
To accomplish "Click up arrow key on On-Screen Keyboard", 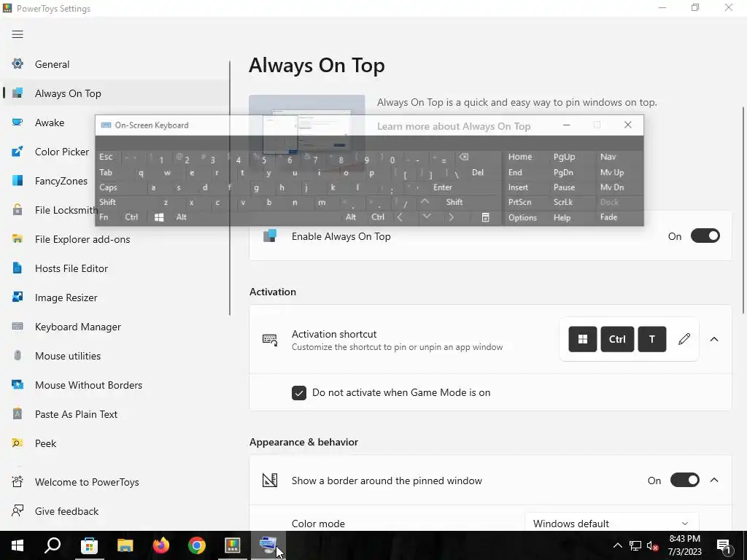I will 425,202.
